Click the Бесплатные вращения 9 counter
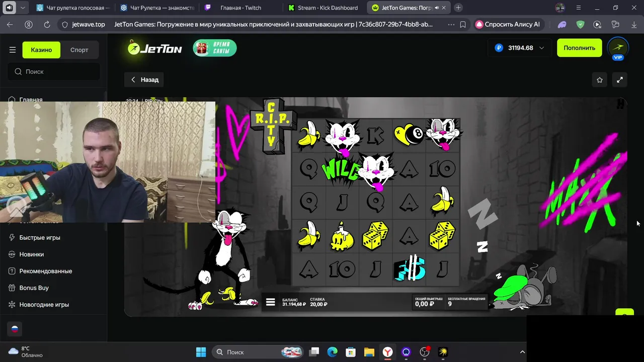The height and width of the screenshot is (362, 644). click(x=466, y=302)
